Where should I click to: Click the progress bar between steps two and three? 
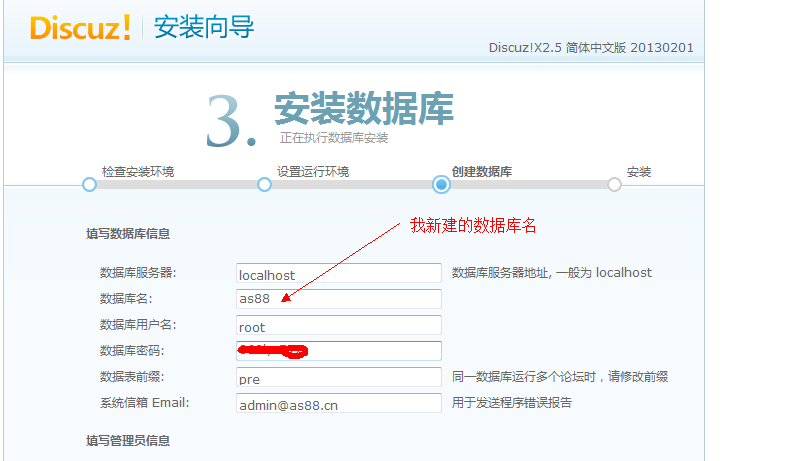[352, 185]
